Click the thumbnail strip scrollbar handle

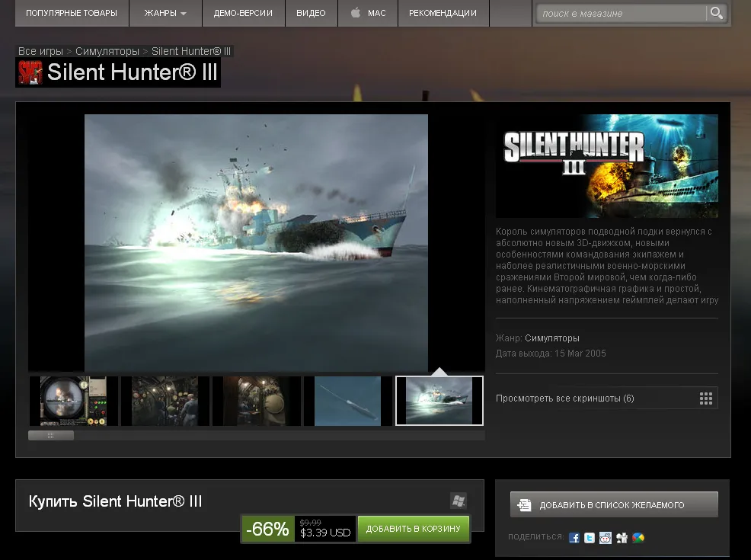point(51,436)
